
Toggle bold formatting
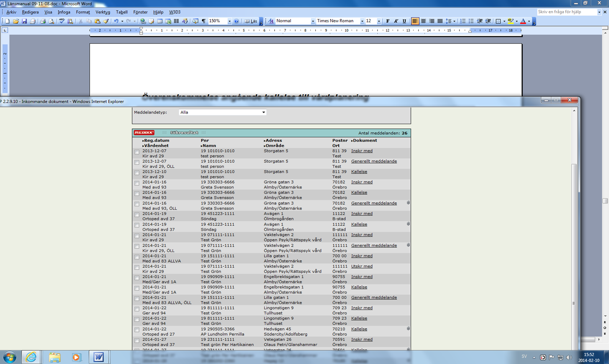point(388,21)
